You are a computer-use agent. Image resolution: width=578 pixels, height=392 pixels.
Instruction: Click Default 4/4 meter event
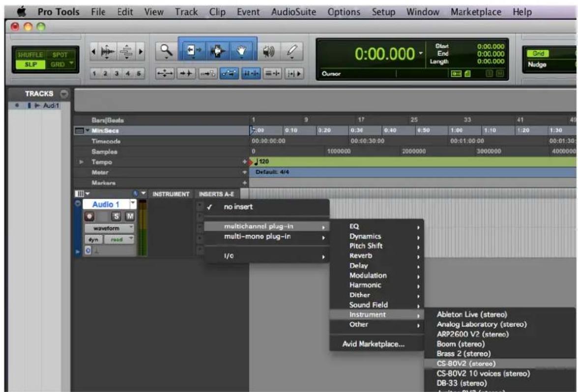click(x=272, y=172)
